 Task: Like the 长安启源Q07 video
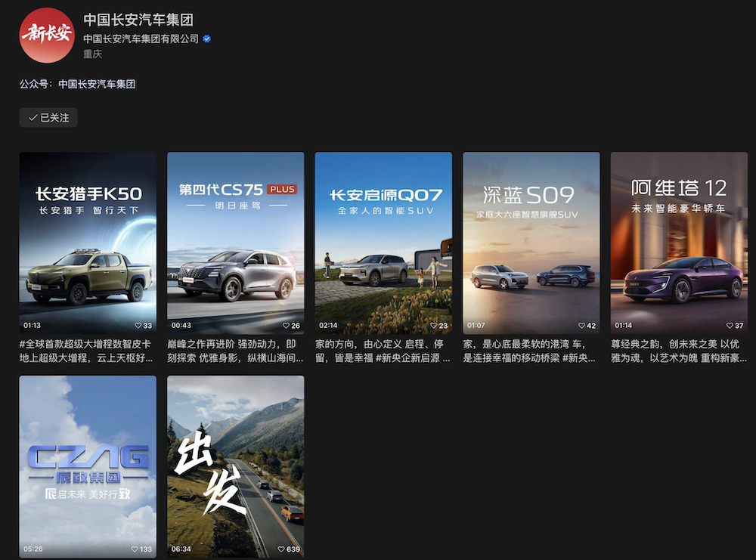click(433, 326)
